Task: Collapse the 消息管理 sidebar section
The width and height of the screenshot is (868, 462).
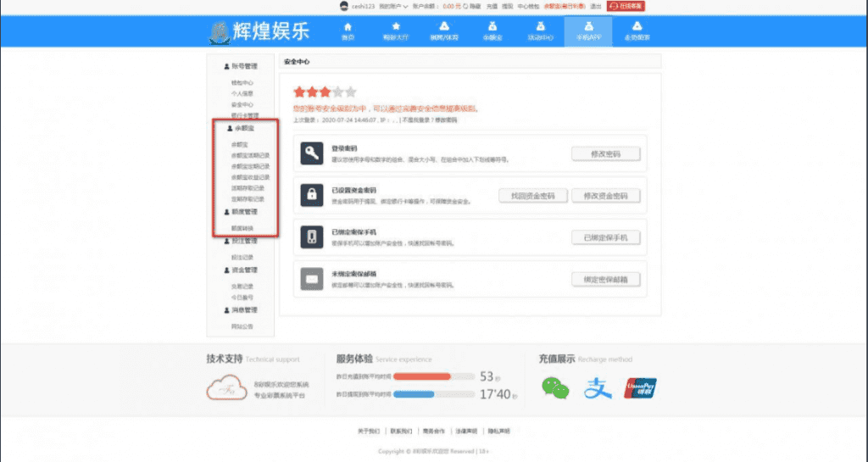Action: 241,310
